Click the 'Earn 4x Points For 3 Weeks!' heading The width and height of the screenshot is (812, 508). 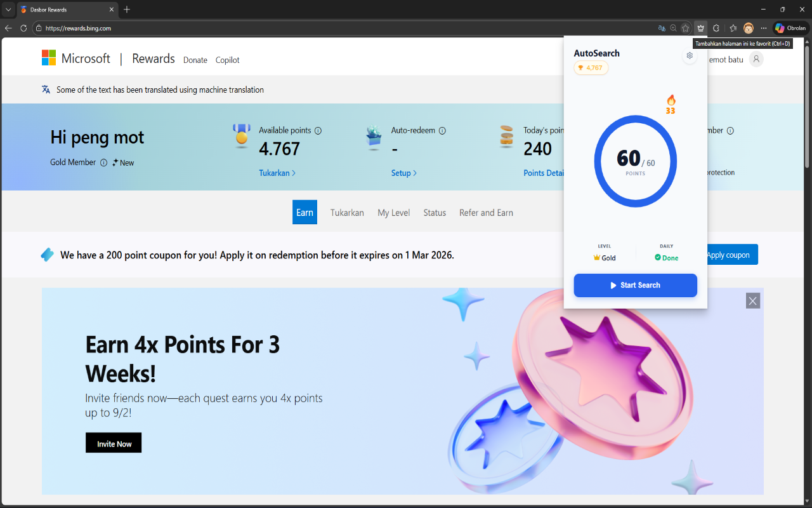point(183,358)
